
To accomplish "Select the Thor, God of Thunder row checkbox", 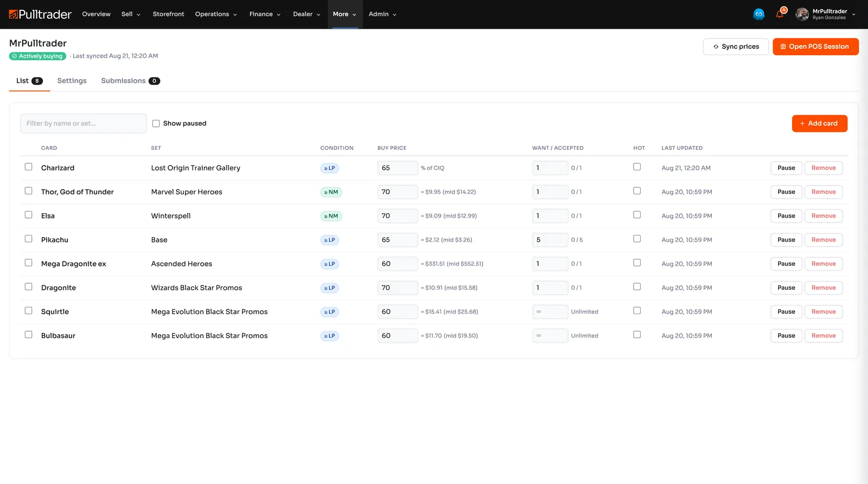I will (x=28, y=191).
